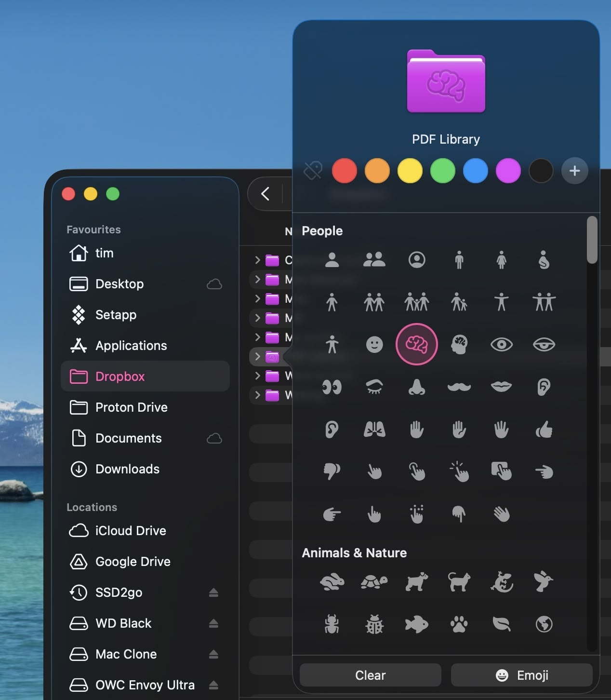This screenshot has width=611, height=700.
Task: Expand the PDF Library folder row
Action: (257, 357)
